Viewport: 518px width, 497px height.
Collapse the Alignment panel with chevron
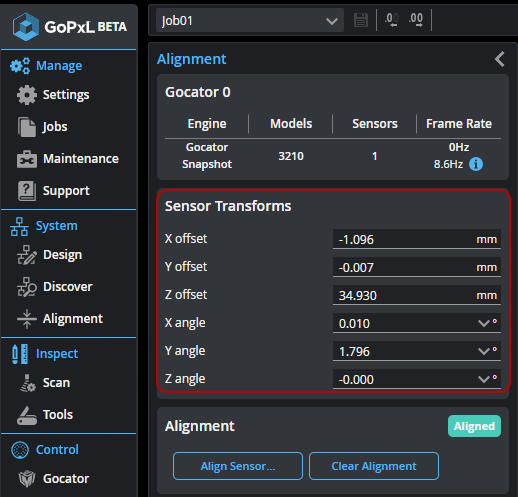(499, 59)
